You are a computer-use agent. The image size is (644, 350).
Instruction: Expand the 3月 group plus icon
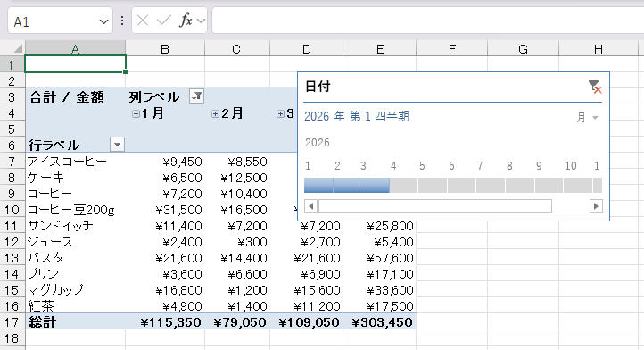tap(280, 113)
